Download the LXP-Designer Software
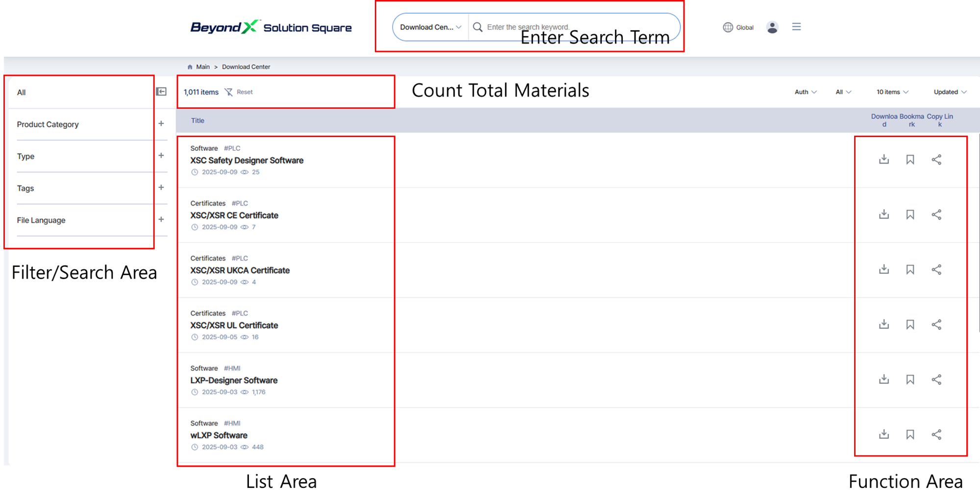Viewport: 980px width, 503px height. [883, 380]
